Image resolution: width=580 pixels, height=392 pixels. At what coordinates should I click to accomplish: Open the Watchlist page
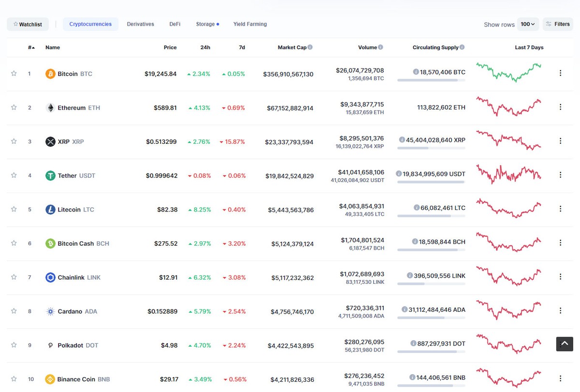pos(28,24)
